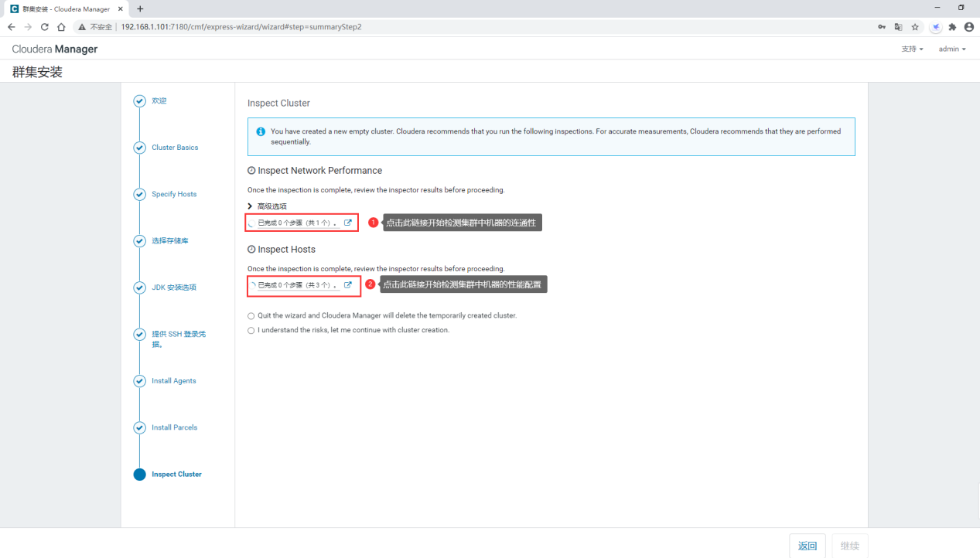Click the 继续 button

pos(850,546)
